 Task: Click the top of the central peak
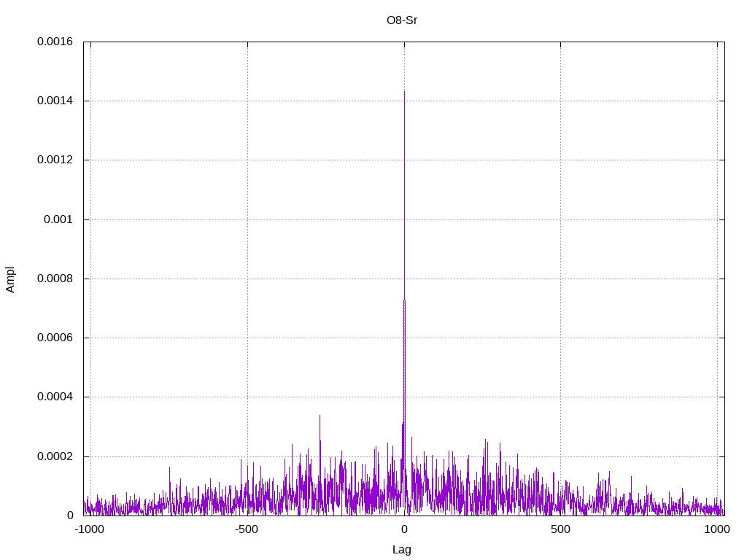(404, 92)
